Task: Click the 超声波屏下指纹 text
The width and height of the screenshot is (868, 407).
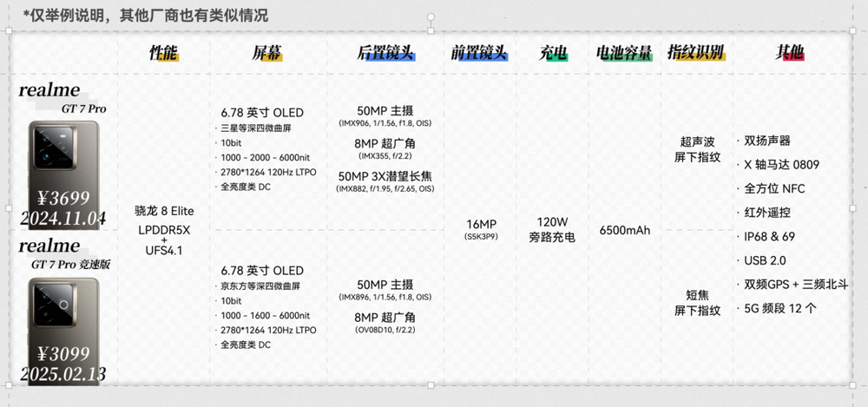Action: pyautogui.click(x=697, y=148)
